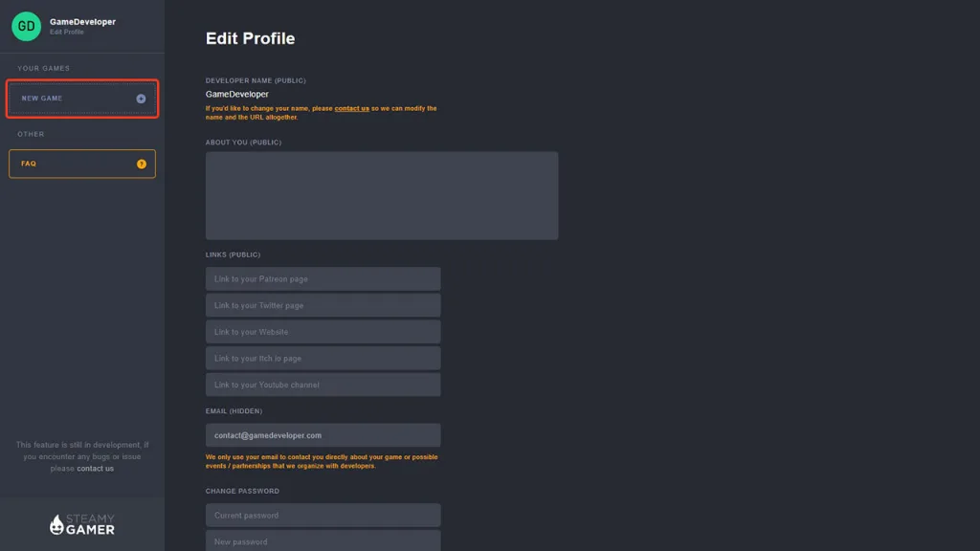Viewport: 980px width, 551px height.
Task: Follow the orange contact us link
Action: [x=352, y=108]
